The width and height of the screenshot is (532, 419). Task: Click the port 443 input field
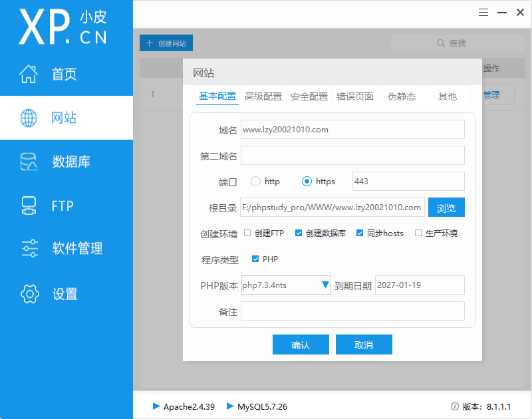(x=408, y=181)
